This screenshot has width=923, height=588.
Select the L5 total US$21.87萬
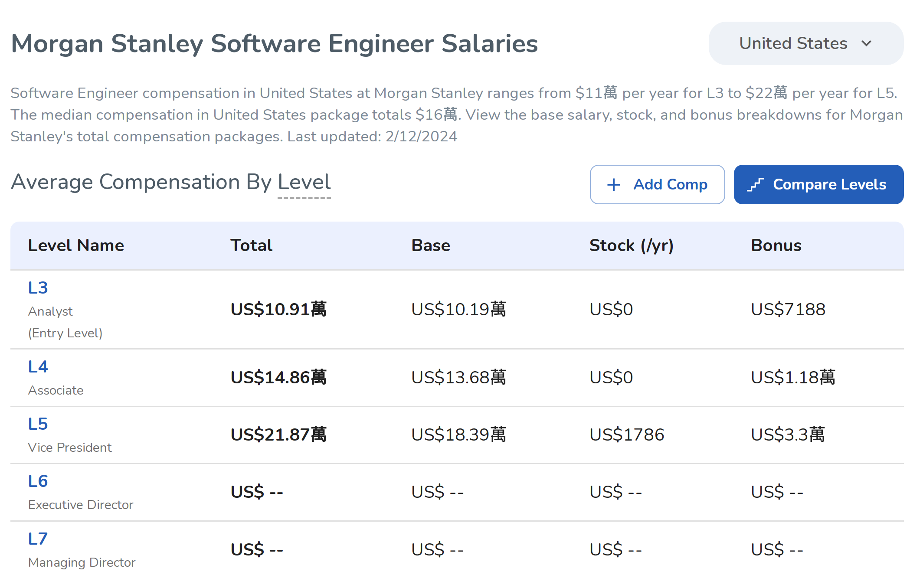278,434
